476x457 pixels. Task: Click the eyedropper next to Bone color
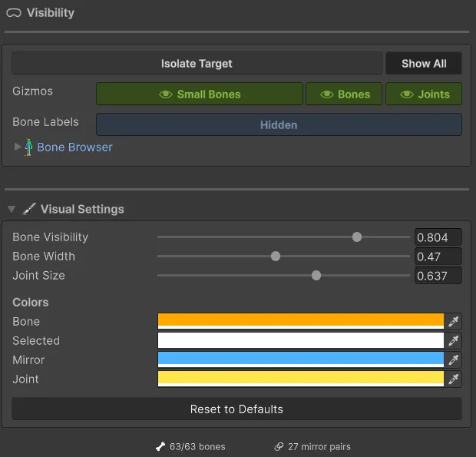coord(454,322)
